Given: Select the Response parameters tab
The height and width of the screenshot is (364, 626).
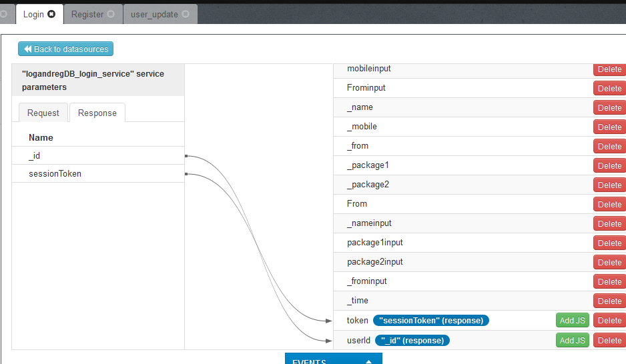Looking at the screenshot, I should click(97, 113).
